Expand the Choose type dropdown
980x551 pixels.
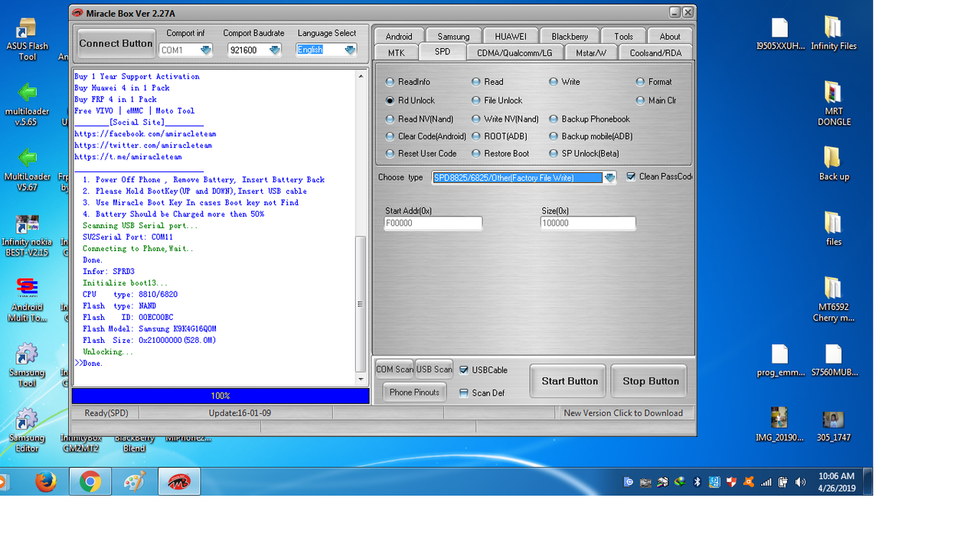pos(609,178)
